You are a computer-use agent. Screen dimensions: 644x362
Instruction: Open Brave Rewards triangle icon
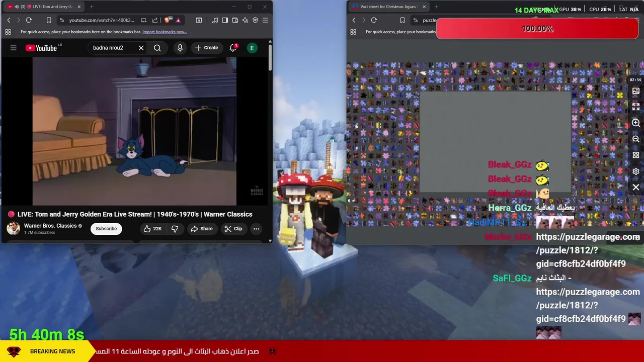tap(178, 20)
